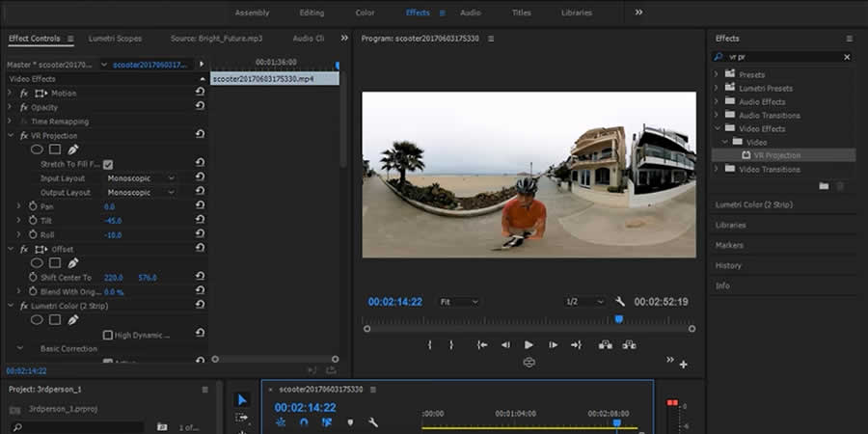Enable High Dynamic Range checkbox
This screenshot has width=868, height=434.
click(108, 335)
